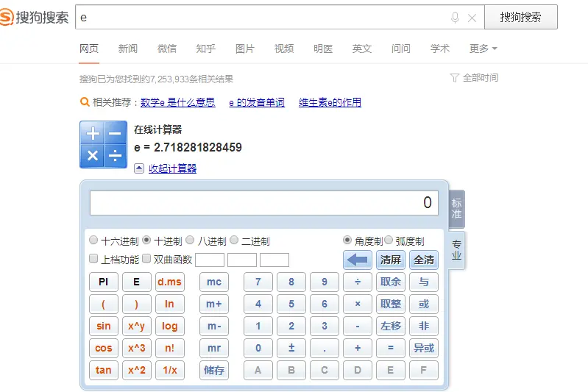Enable the 双曲函数 checkbox
Image resolution: width=588 pixels, height=392 pixels.
tap(146, 259)
